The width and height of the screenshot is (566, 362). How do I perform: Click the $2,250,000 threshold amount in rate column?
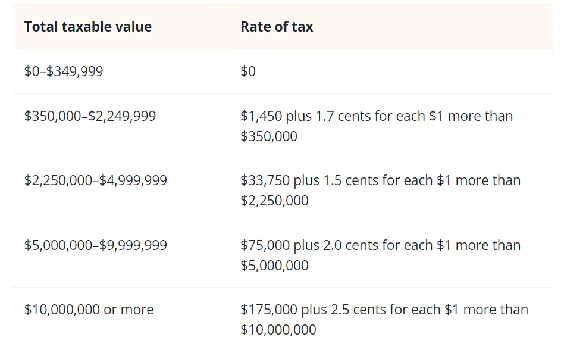(x=275, y=200)
